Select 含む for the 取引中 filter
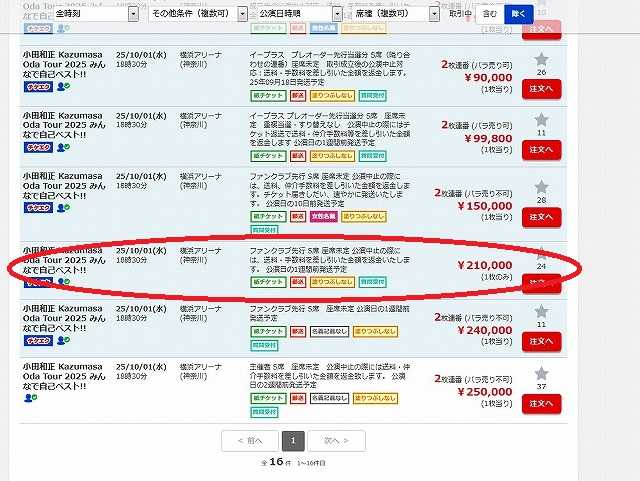 [490, 14]
